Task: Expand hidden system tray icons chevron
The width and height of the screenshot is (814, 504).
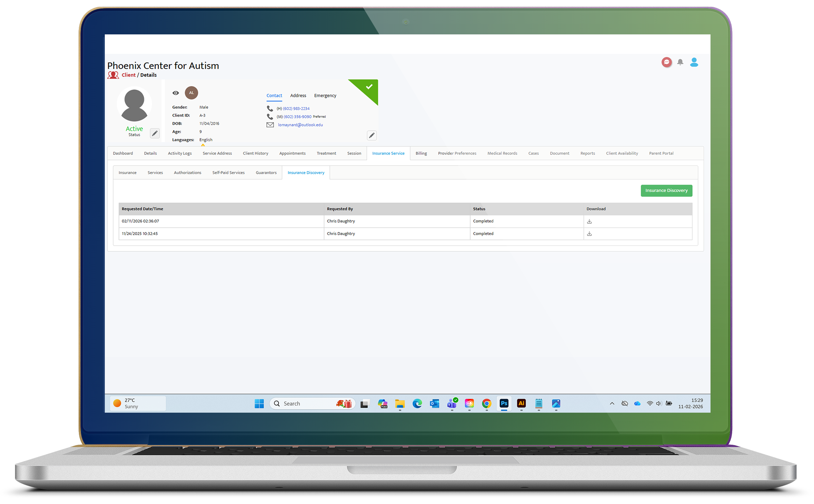Action: coord(612,403)
